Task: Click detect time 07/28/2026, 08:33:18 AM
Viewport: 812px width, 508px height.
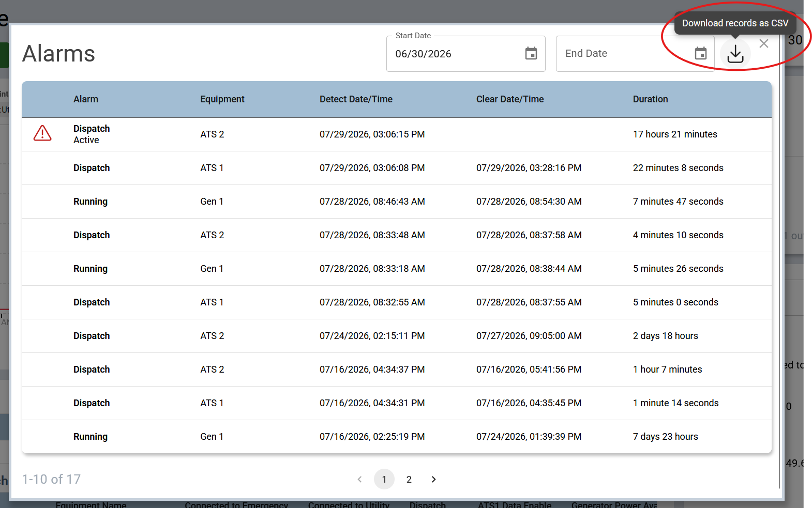Action: [372, 269]
